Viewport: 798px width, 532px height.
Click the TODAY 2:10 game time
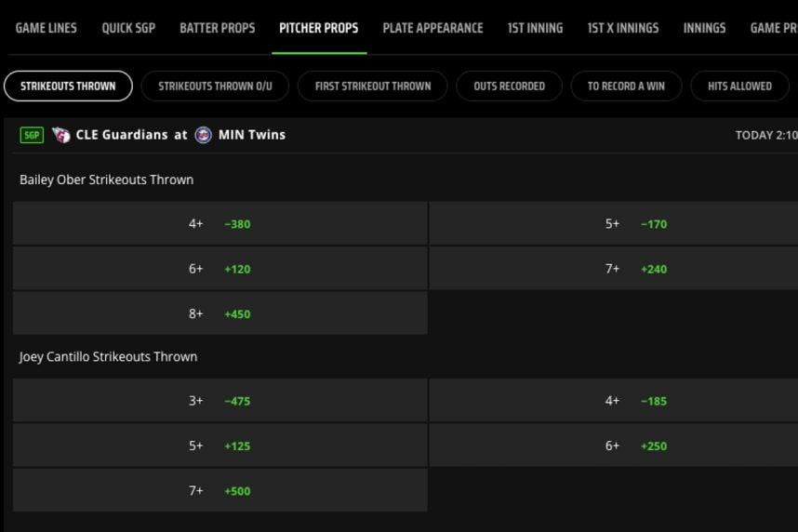pos(766,135)
